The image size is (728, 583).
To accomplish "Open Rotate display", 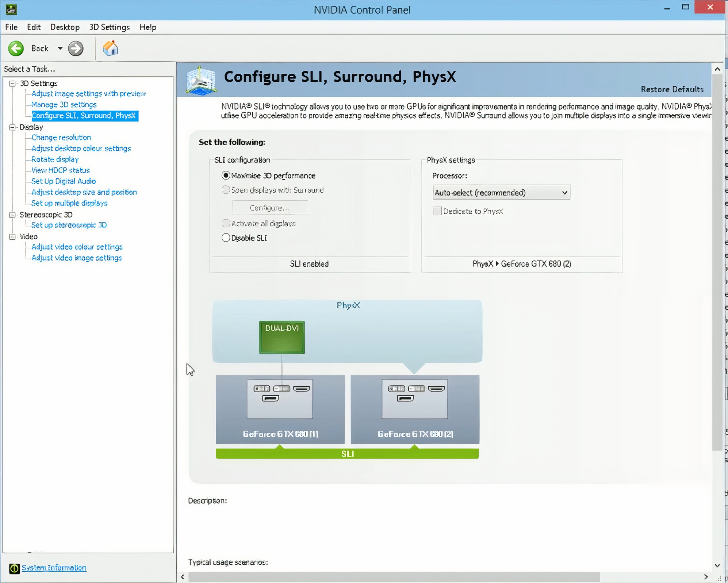I will (x=55, y=159).
